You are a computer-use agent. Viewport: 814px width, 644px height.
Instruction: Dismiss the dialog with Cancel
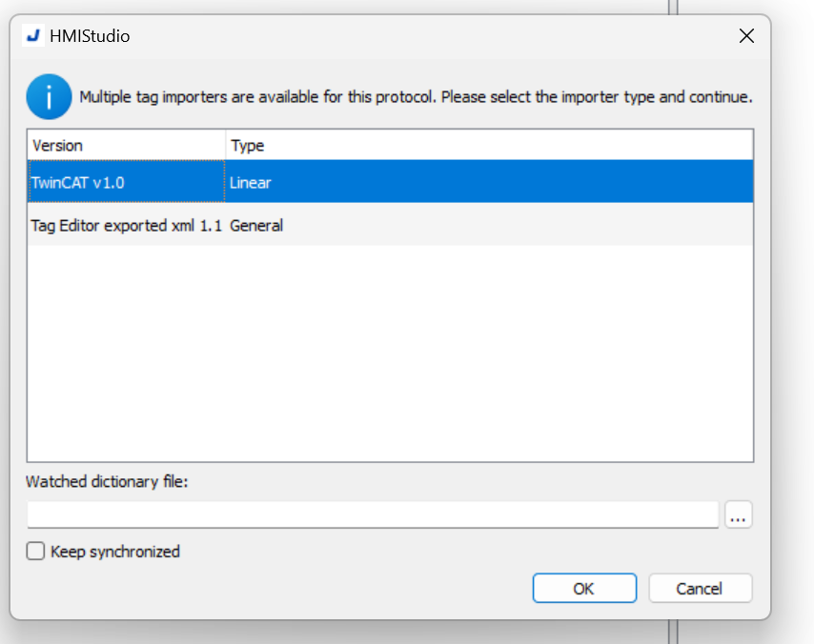(x=700, y=588)
